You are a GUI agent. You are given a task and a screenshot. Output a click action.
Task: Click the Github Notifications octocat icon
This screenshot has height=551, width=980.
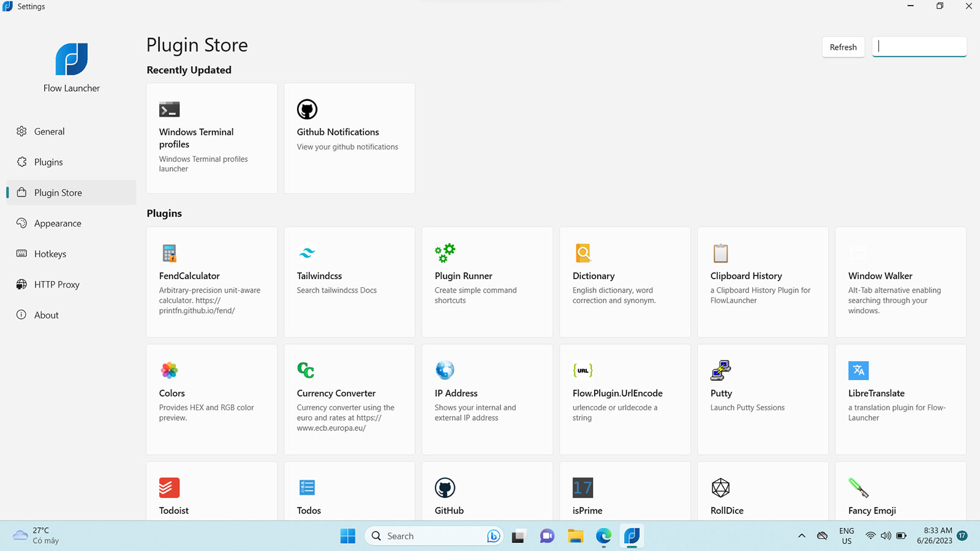(x=307, y=110)
